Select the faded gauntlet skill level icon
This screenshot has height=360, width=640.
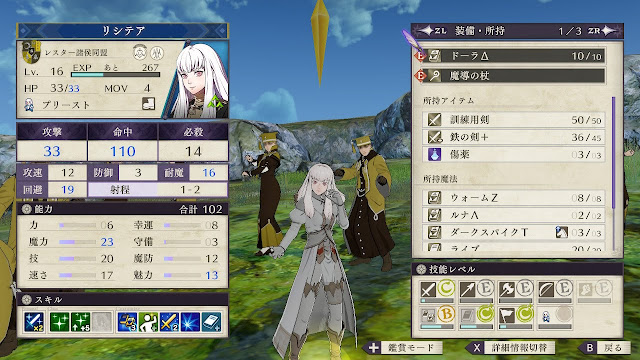585,289
